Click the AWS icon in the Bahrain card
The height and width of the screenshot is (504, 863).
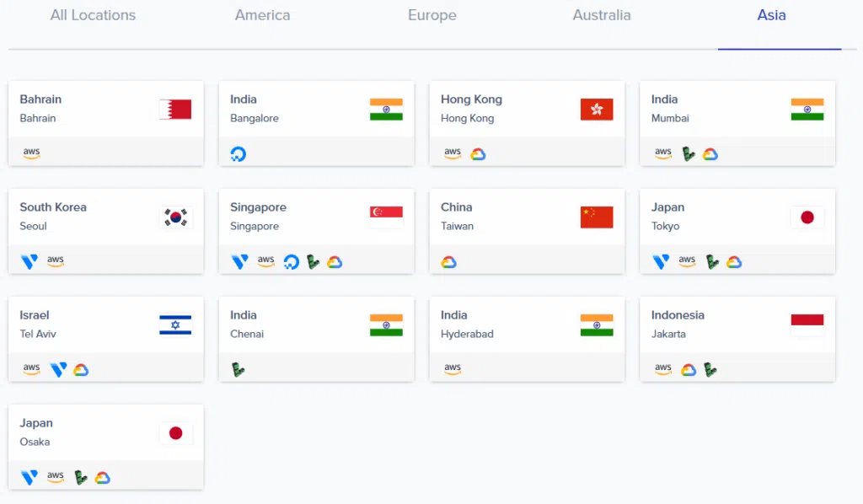click(31, 153)
